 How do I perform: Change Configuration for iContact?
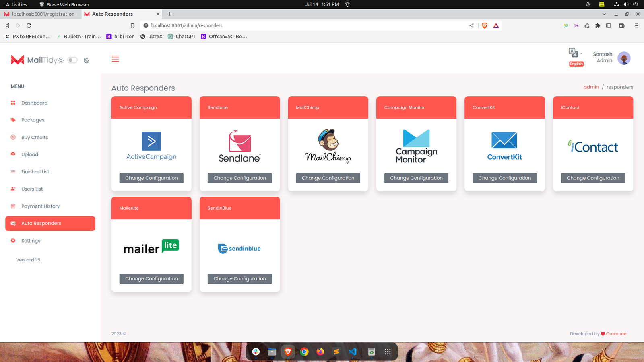593,178
